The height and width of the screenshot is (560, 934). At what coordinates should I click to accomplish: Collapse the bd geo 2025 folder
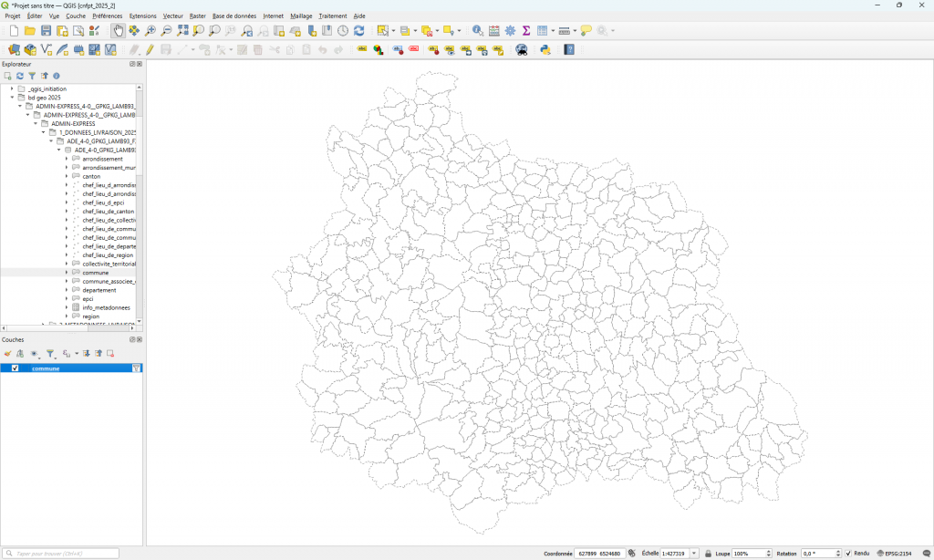point(12,98)
